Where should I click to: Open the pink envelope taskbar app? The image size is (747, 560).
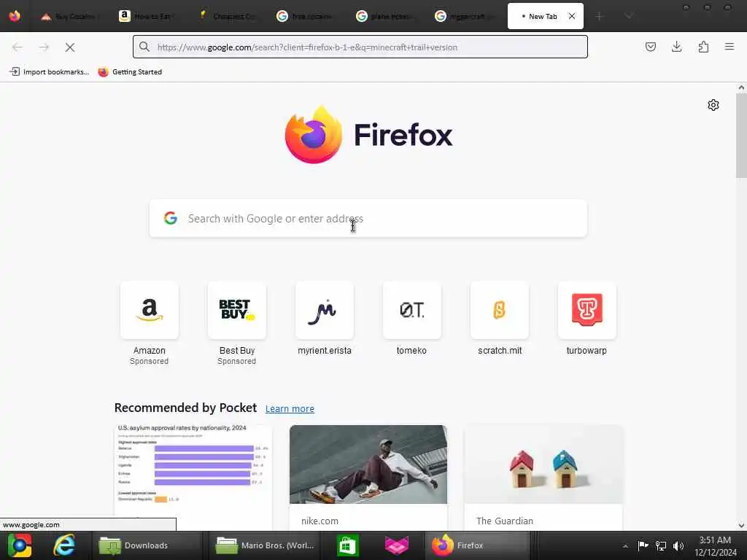click(396, 545)
